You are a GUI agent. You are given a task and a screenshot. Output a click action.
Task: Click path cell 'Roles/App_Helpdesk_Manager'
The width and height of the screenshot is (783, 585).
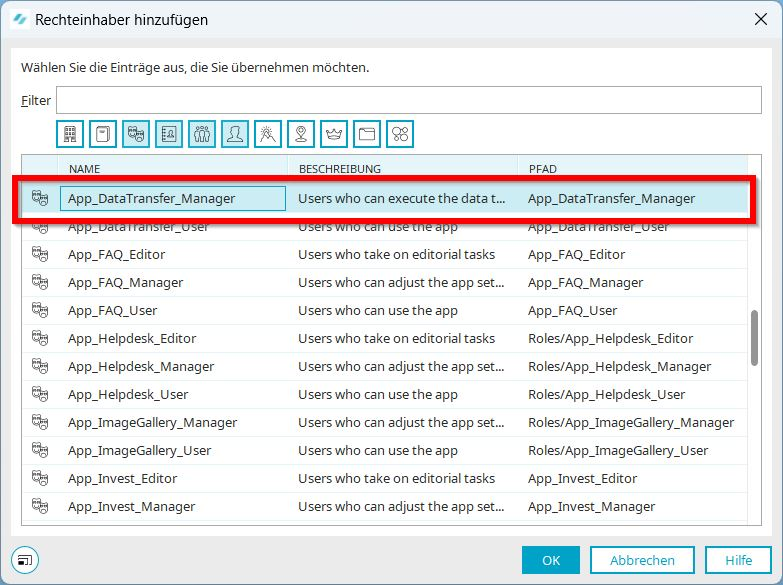pyautogui.click(x=619, y=366)
